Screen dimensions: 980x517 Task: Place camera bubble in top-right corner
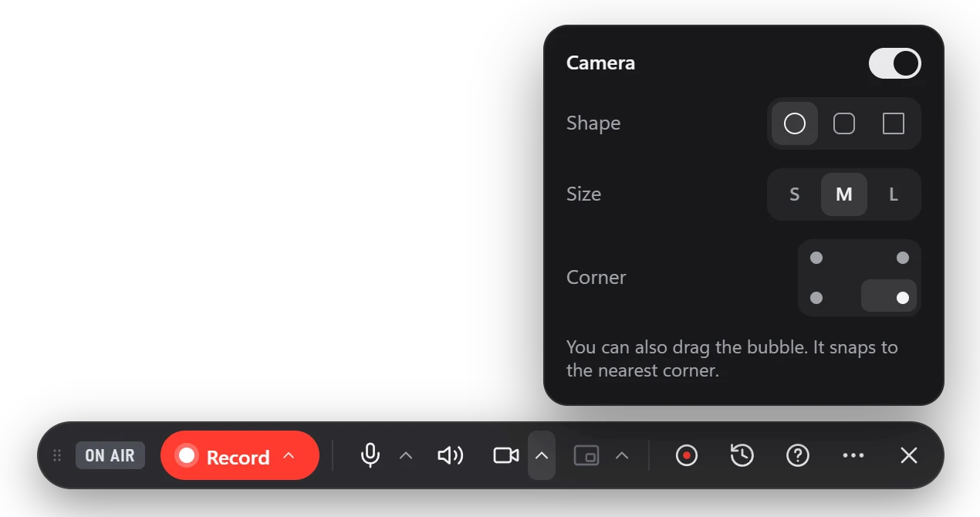[903, 258]
